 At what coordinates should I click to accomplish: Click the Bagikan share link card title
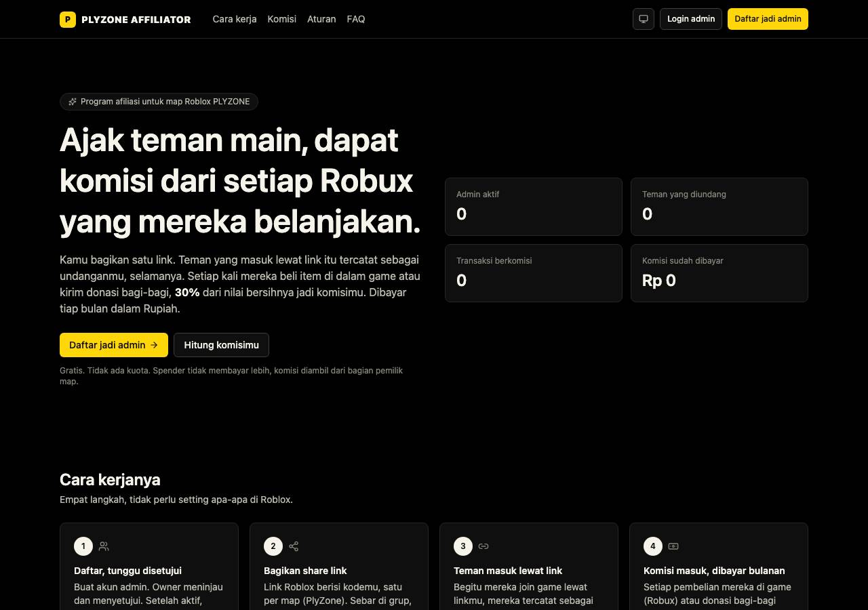pyautogui.click(x=305, y=571)
